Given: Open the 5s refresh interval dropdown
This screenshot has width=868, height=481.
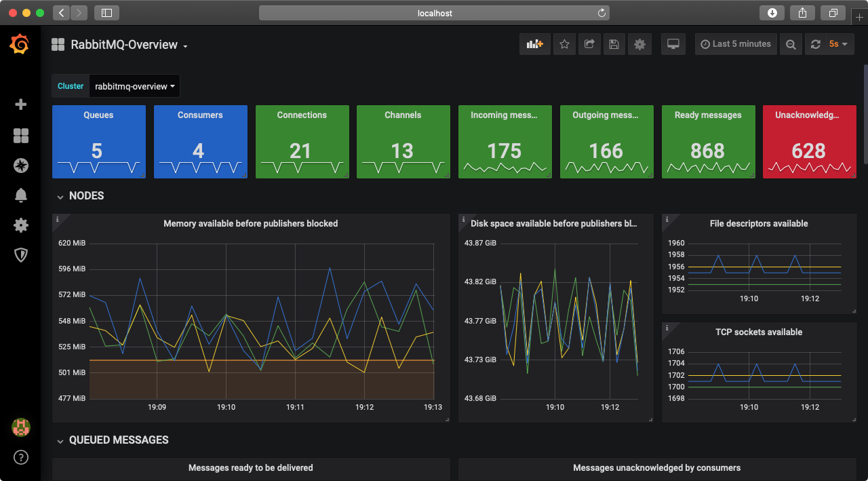Looking at the screenshot, I should 839,43.
